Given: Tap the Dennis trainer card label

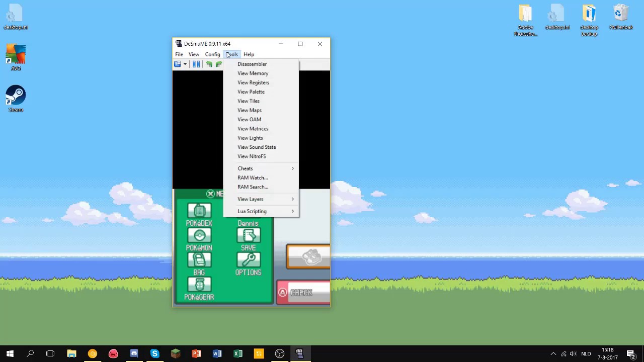Looking at the screenshot, I should [248, 223].
